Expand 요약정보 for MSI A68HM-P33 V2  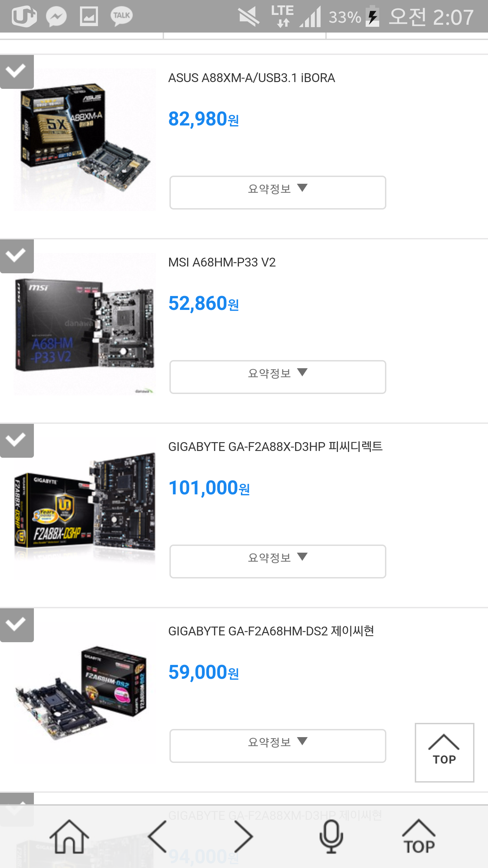(278, 377)
